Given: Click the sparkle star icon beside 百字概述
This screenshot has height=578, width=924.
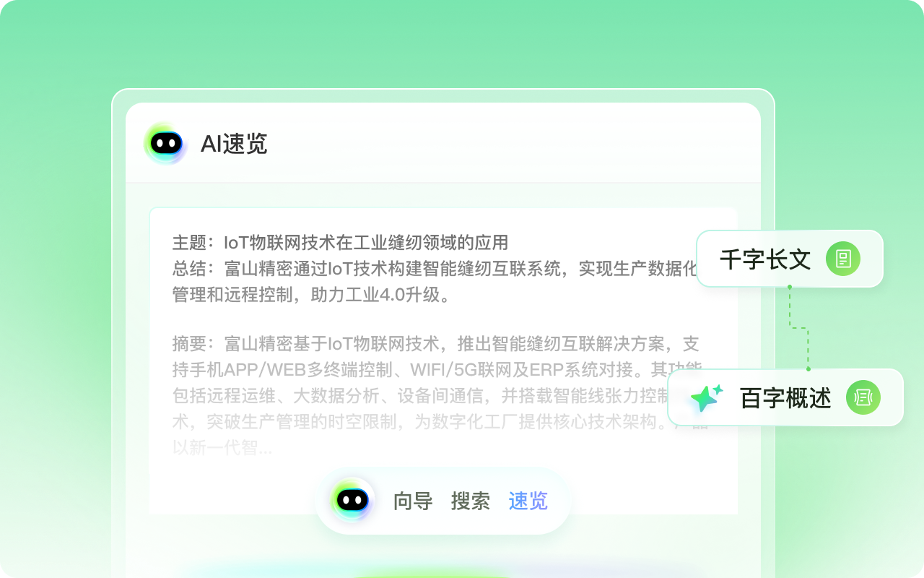Looking at the screenshot, I should coord(706,398).
